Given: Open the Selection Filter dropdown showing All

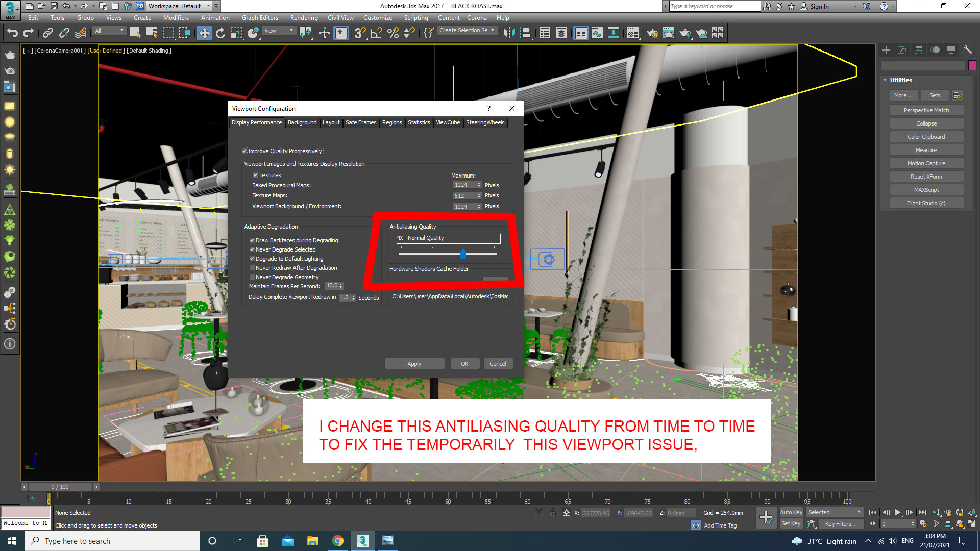Looking at the screenshot, I should (x=108, y=31).
